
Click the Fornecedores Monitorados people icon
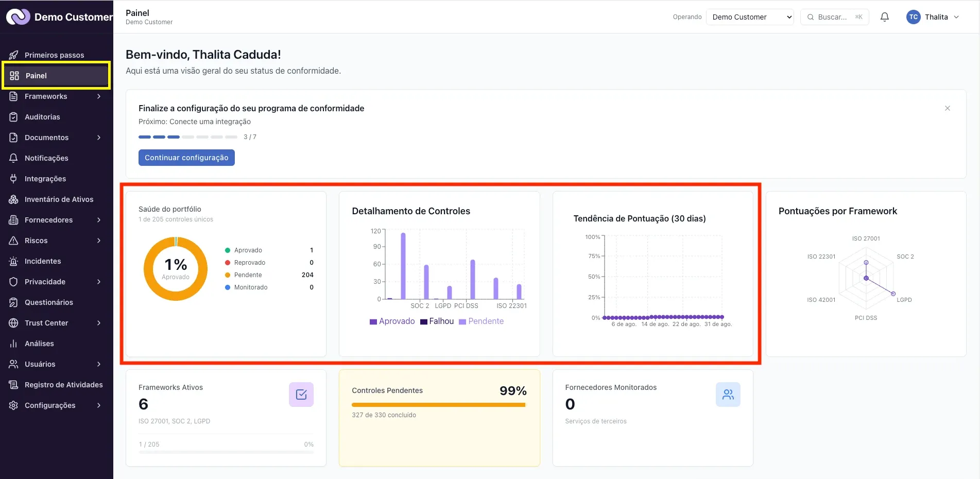point(728,395)
